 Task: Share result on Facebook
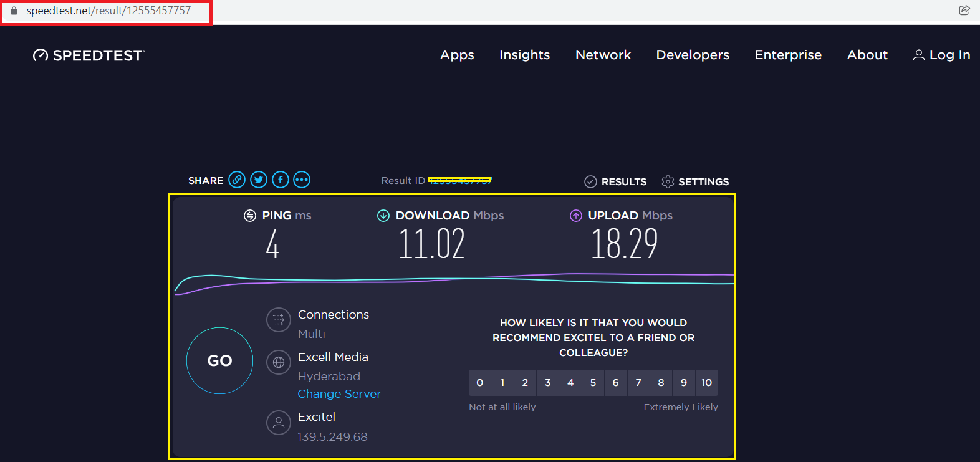[281, 180]
